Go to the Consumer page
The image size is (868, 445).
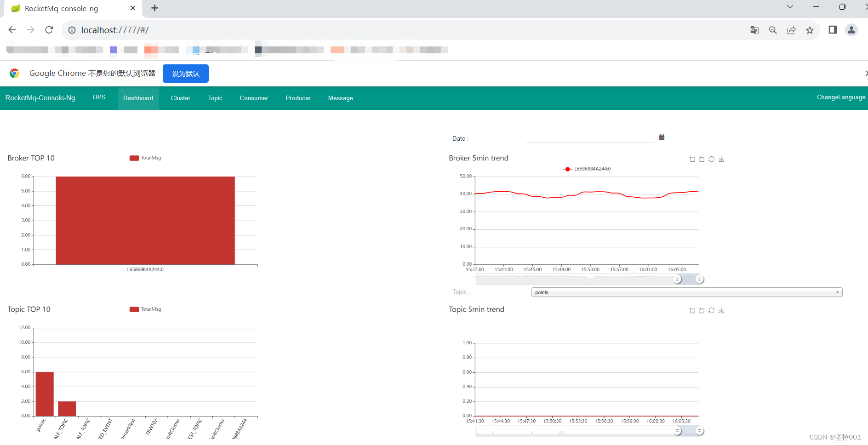tap(254, 98)
